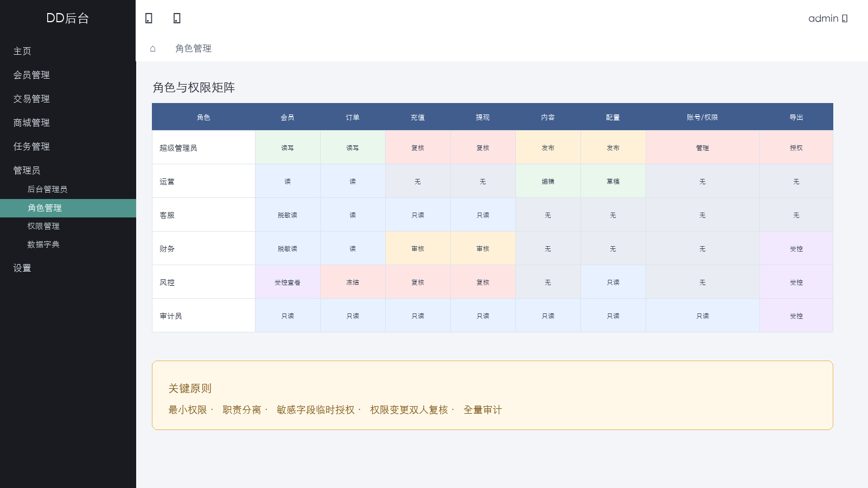Select the 运营 role row label
868x488 pixels.
[203, 181]
